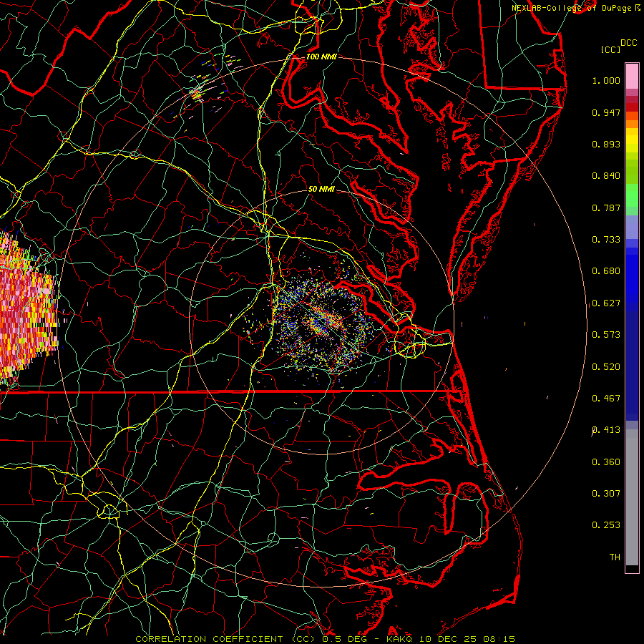Click the TH threshold label on legend
This screenshot has height=644, width=644.
(615, 557)
